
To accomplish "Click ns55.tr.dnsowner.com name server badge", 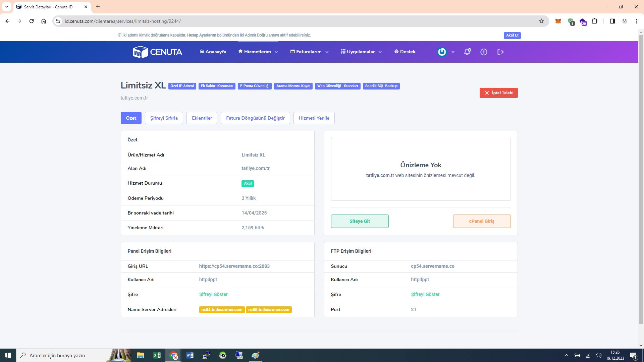I will [x=269, y=310].
